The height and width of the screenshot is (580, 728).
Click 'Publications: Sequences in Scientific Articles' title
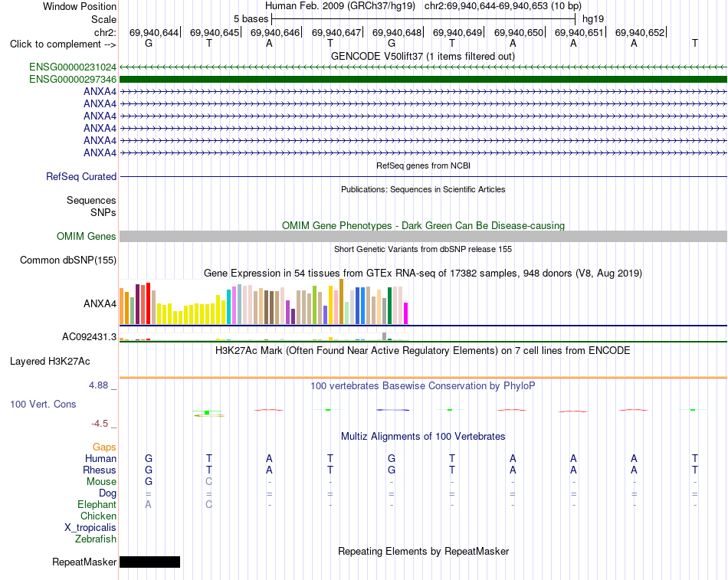coord(423,189)
